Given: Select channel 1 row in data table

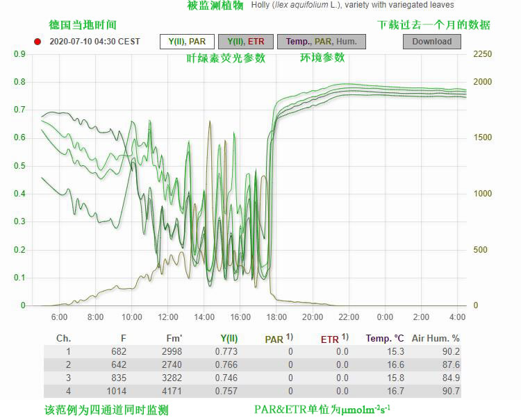Looking at the screenshot, I should pos(252,352).
